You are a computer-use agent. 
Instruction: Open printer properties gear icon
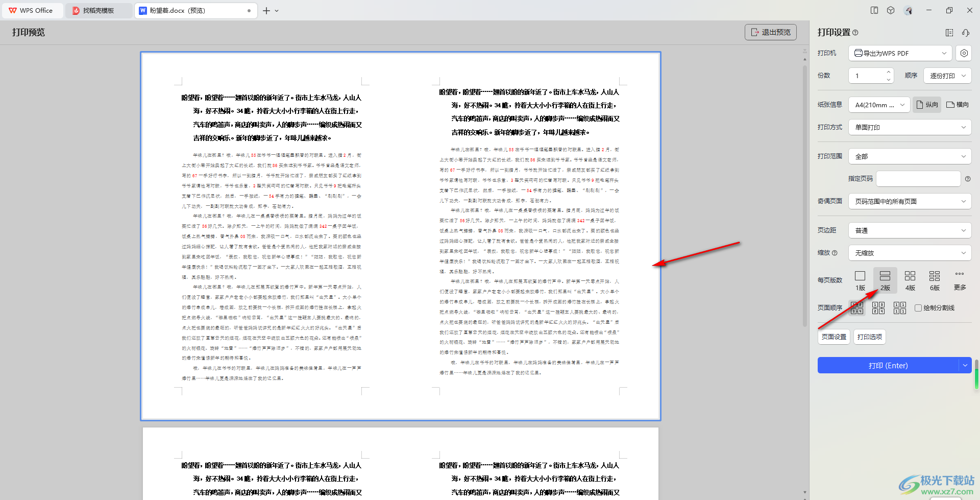pos(964,53)
